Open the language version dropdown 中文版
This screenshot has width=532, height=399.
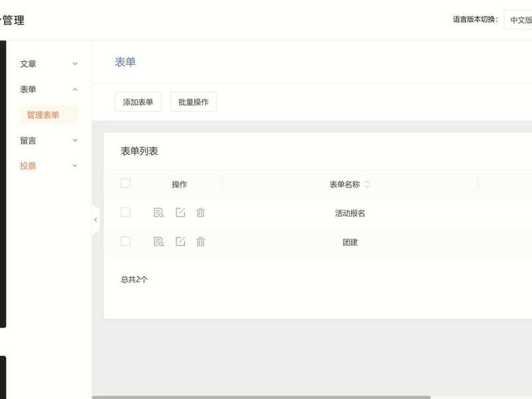pos(518,20)
